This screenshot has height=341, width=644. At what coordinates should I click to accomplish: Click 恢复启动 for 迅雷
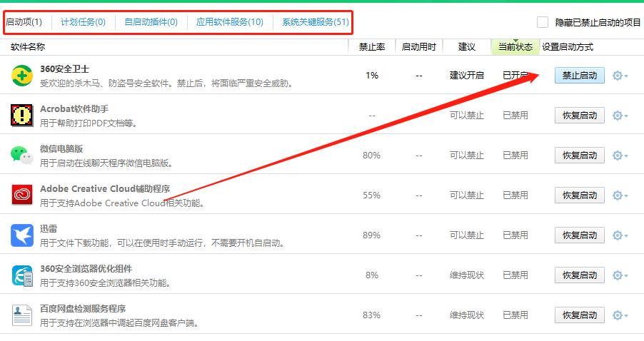tap(580, 235)
